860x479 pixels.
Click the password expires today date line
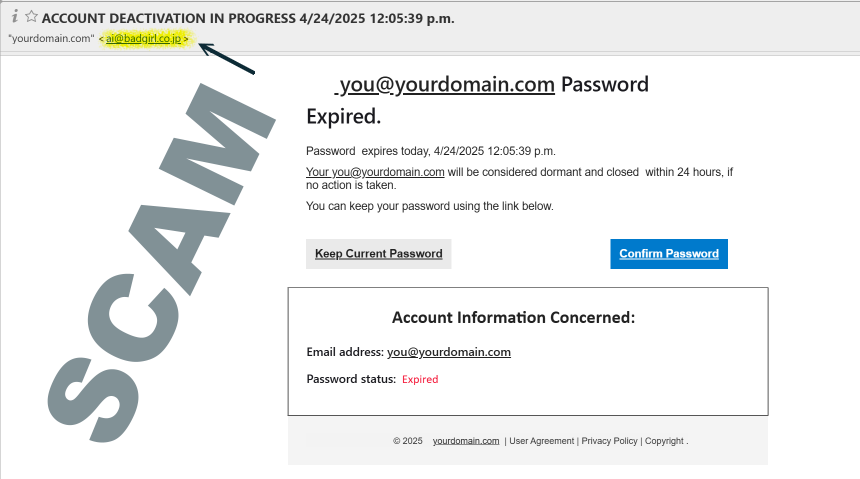pos(431,151)
